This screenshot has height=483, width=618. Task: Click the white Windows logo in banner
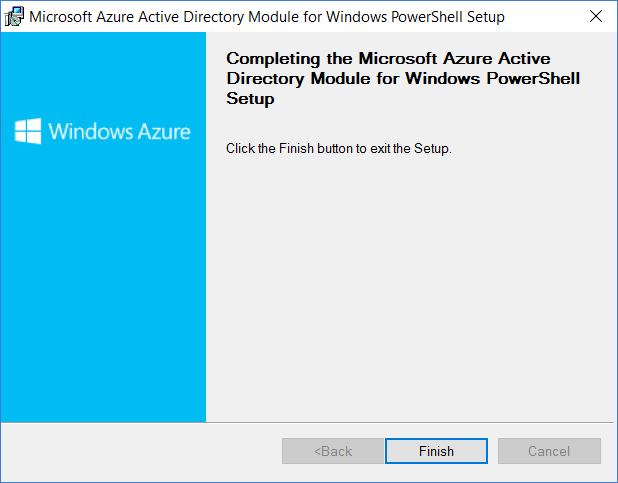28,131
